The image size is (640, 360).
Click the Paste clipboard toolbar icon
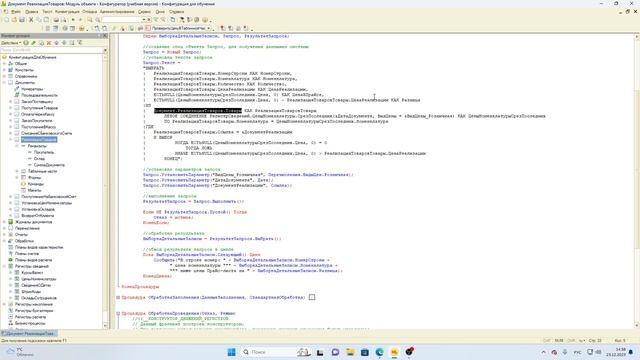[46, 20]
